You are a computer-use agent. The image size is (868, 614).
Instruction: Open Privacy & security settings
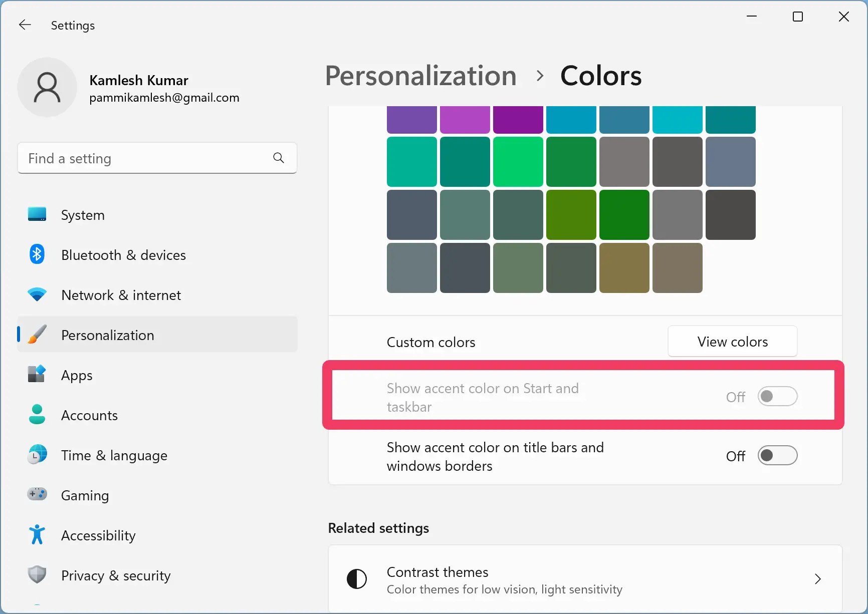click(x=115, y=575)
